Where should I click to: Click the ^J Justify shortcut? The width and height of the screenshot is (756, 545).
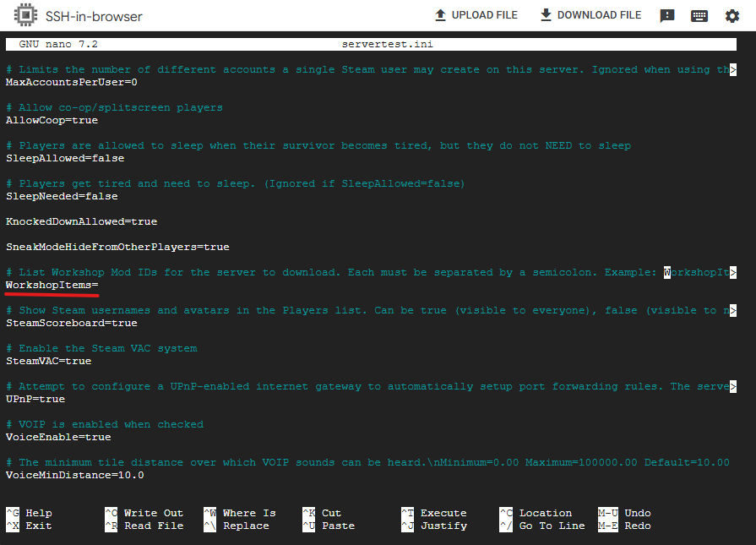(434, 526)
